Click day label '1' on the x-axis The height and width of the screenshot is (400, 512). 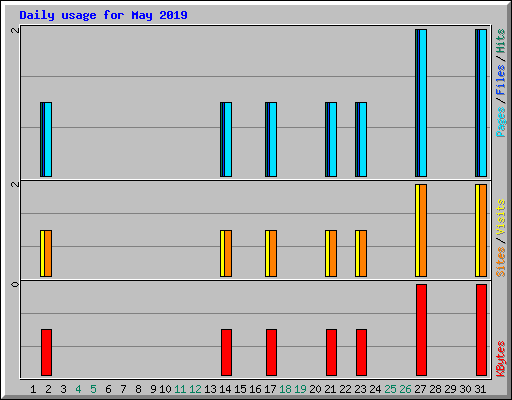click(33, 389)
